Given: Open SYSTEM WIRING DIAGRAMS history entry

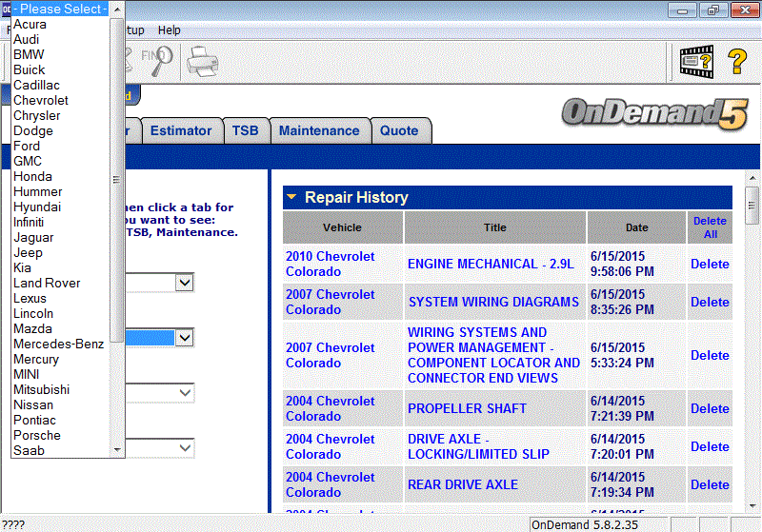Looking at the screenshot, I should point(493,302).
